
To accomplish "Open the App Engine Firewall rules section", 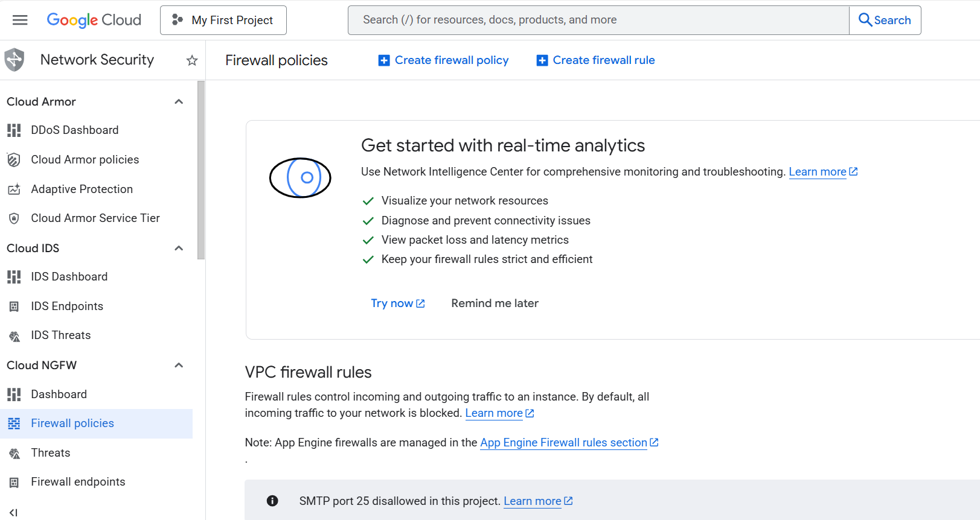I will point(563,442).
